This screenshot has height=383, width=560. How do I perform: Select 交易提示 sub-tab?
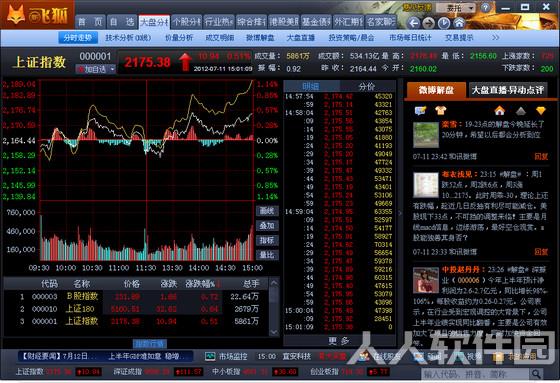(x=459, y=38)
